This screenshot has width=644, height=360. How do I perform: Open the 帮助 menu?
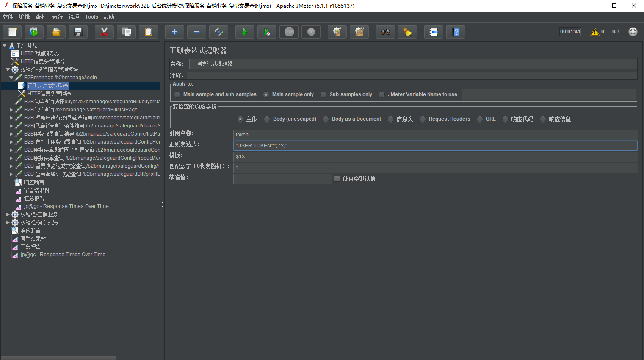click(x=108, y=17)
